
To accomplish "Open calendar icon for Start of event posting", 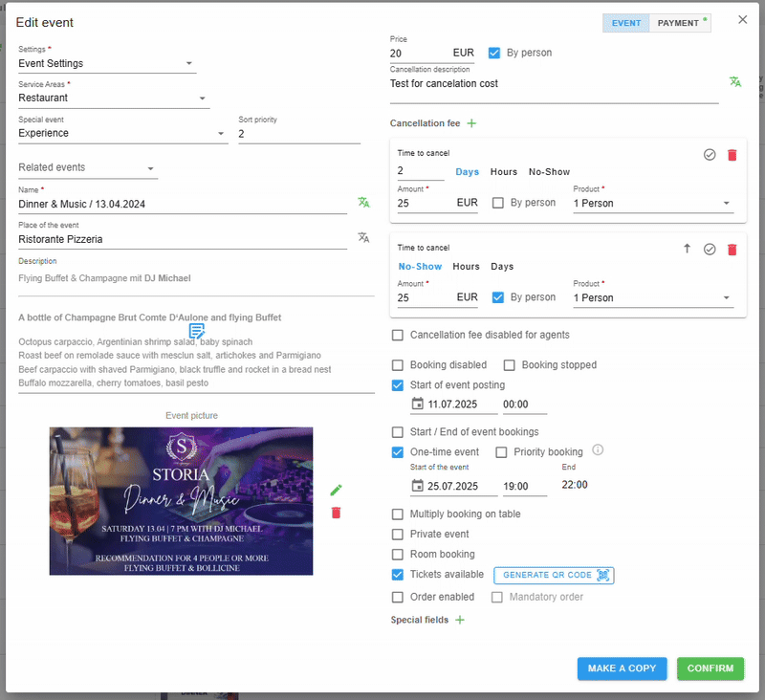I will [418, 404].
